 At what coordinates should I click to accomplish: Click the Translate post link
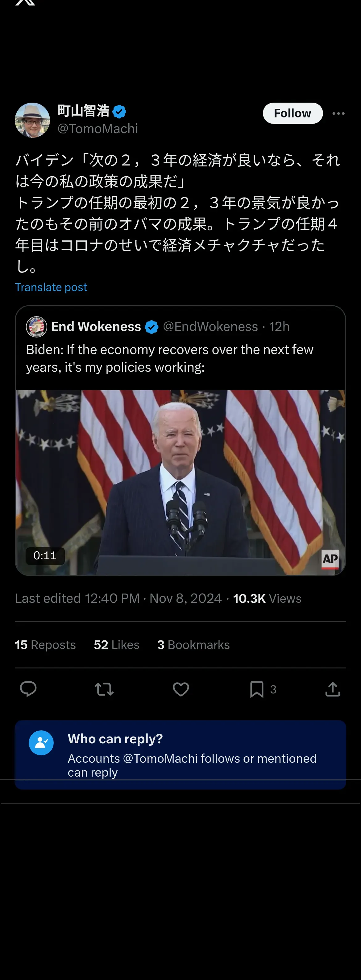point(51,287)
